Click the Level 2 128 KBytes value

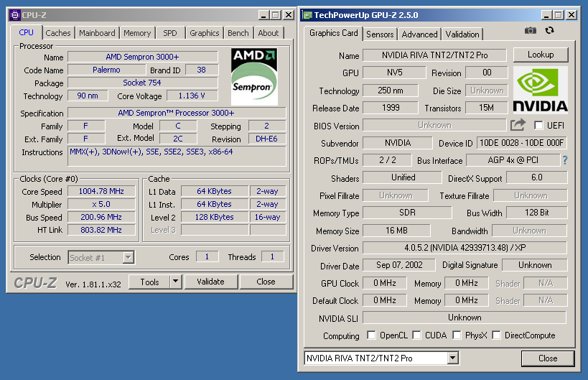pyautogui.click(x=215, y=217)
